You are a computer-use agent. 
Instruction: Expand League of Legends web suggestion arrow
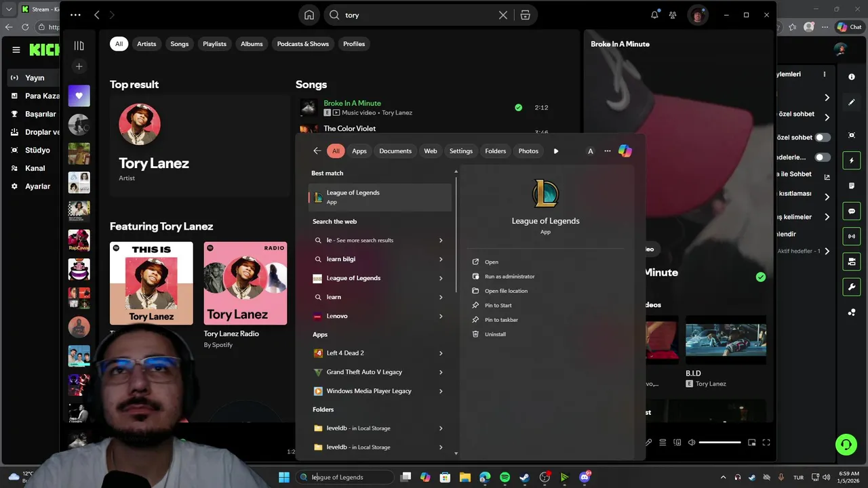click(x=441, y=279)
